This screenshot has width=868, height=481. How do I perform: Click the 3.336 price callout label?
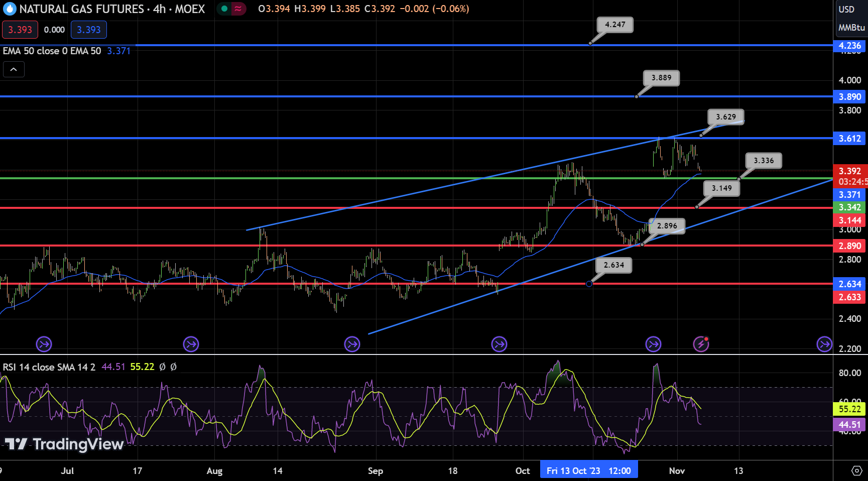[764, 161]
